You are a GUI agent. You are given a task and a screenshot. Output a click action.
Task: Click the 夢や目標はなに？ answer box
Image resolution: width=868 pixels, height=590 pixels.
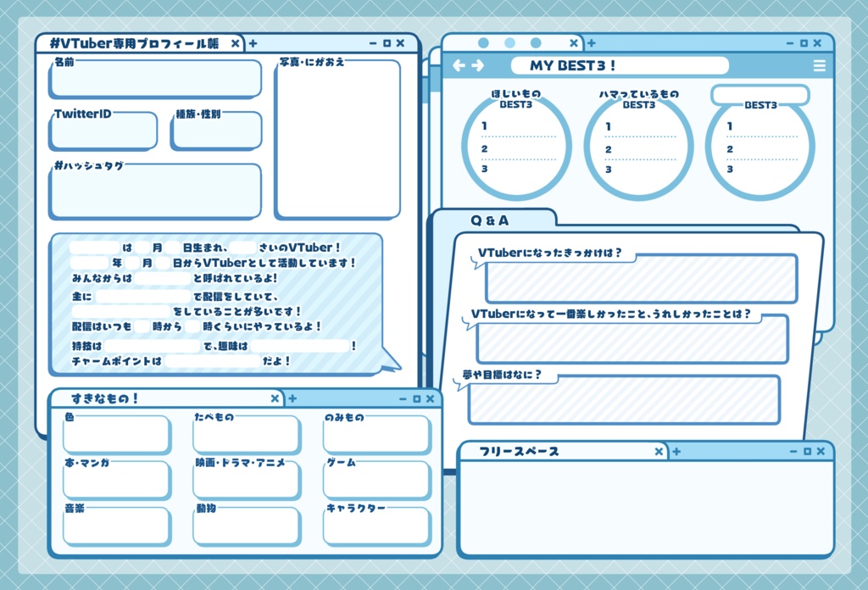623,398
